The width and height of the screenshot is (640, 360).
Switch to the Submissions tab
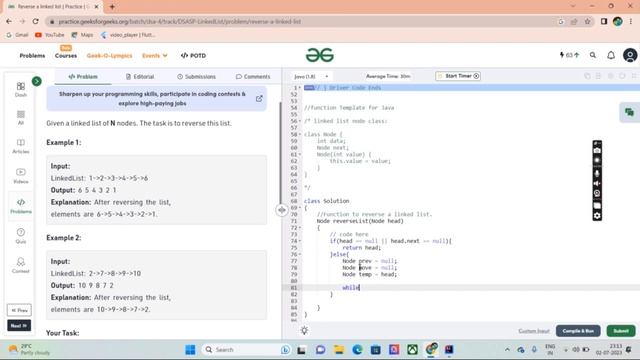(x=196, y=77)
